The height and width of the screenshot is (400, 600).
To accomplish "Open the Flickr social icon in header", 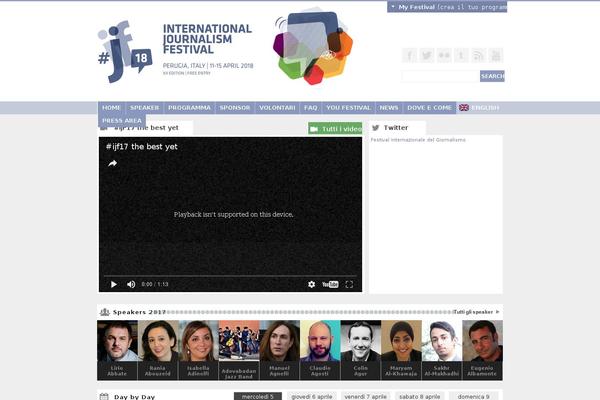I will 444,56.
